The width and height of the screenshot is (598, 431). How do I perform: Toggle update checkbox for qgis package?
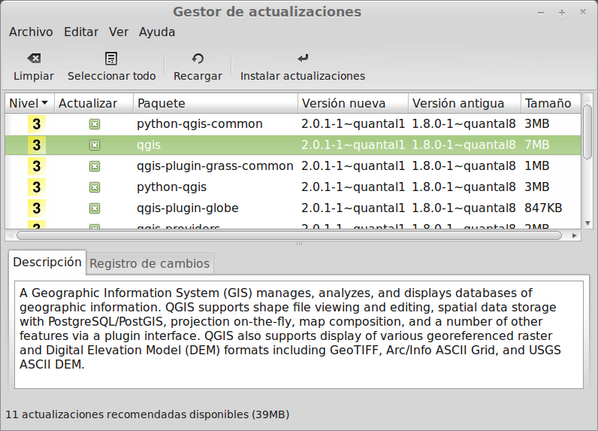point(95,145)
